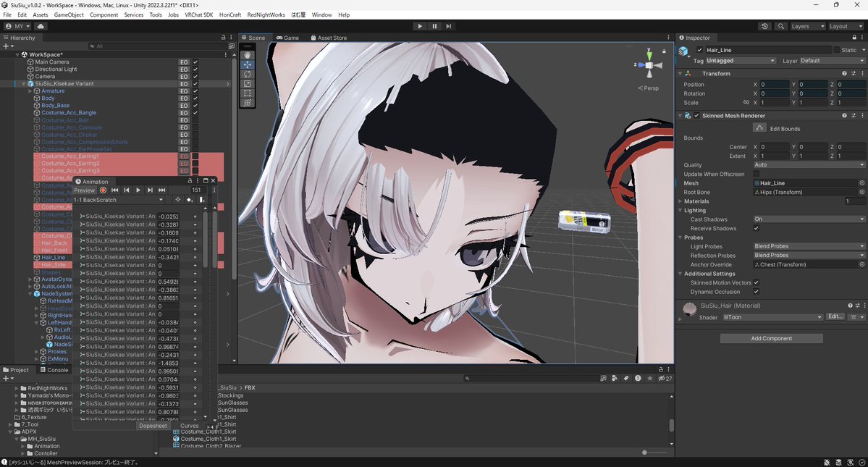Expand the Armature node in Hierarchy

[x=30, y=91]
